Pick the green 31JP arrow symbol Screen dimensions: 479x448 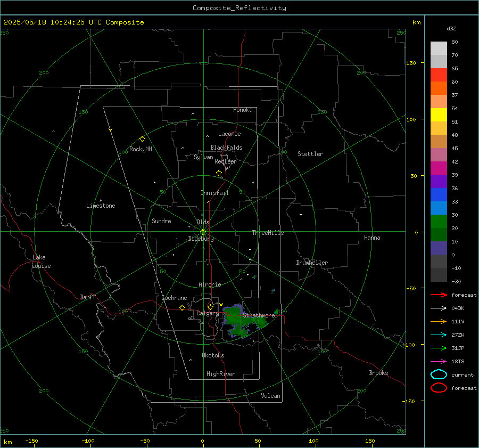tap(439, 348)
